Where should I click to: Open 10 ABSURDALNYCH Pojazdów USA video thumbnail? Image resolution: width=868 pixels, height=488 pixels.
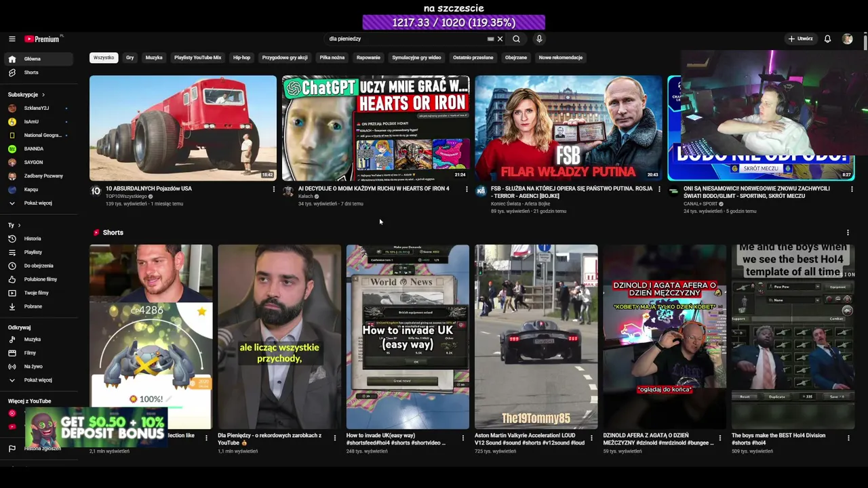pyautogui.click(x=183, y=128)
